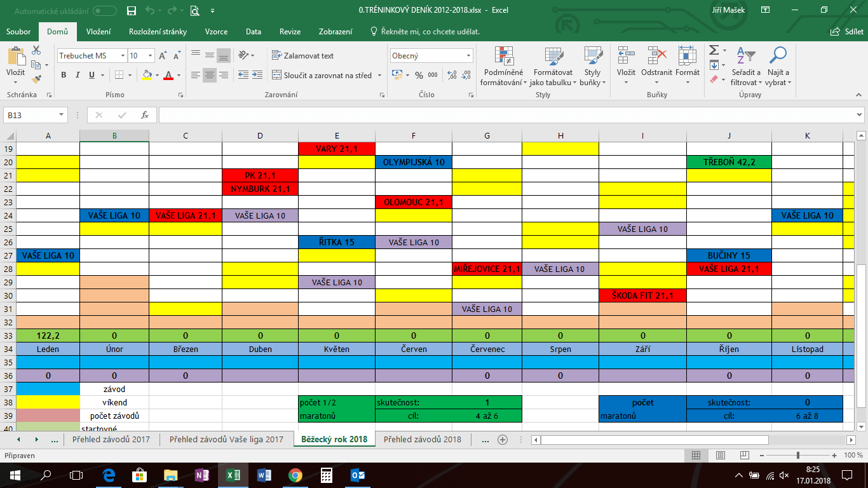The image size is (868, 488).
Task: Click the Format Painter brush icon
Action: coord(36,79)
